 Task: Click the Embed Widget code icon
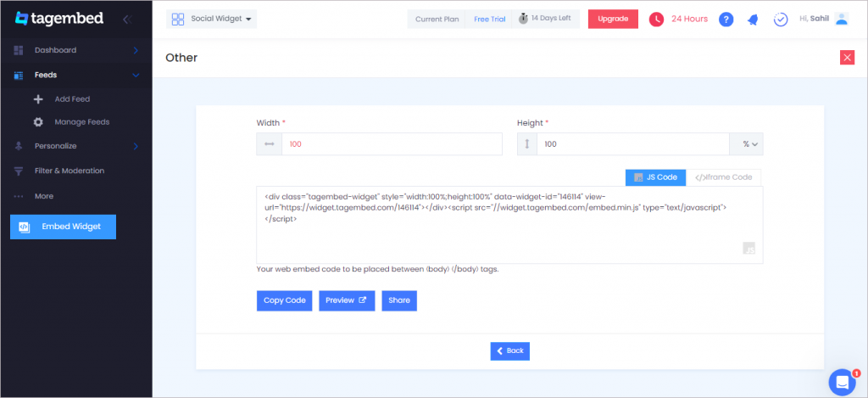(x=25, y=227)
